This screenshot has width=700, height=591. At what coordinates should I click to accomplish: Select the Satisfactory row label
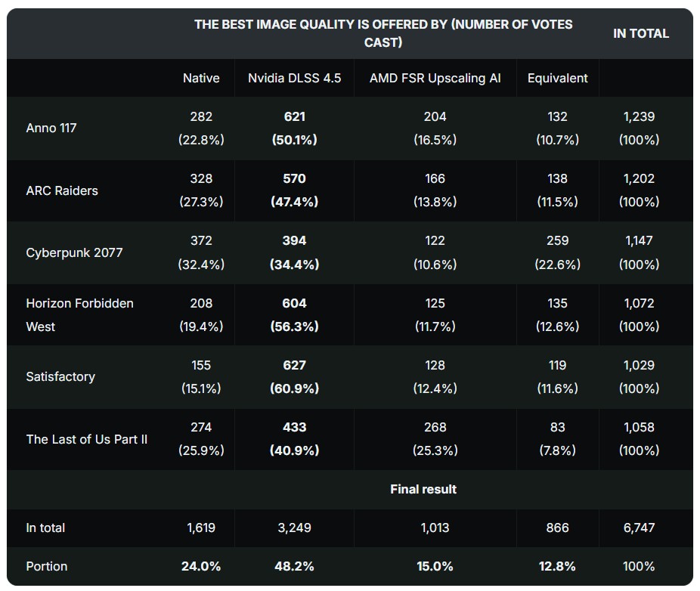click(60, 376)
